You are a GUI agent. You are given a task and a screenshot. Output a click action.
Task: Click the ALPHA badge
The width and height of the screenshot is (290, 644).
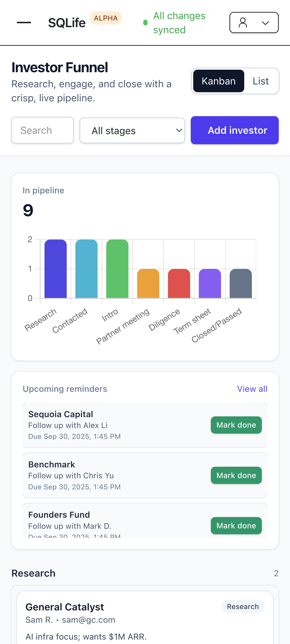click(106, 18)
